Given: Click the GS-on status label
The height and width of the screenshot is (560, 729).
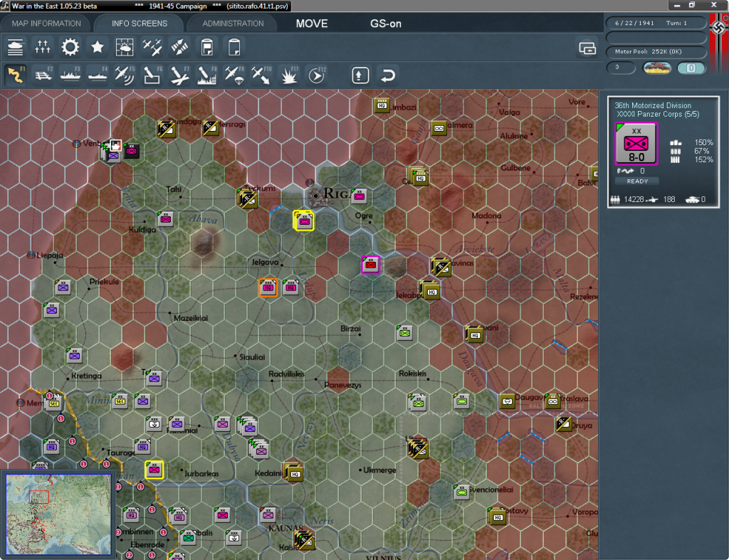Looking at the screenshot, I should pyautogui.click(x=385, y=23).
